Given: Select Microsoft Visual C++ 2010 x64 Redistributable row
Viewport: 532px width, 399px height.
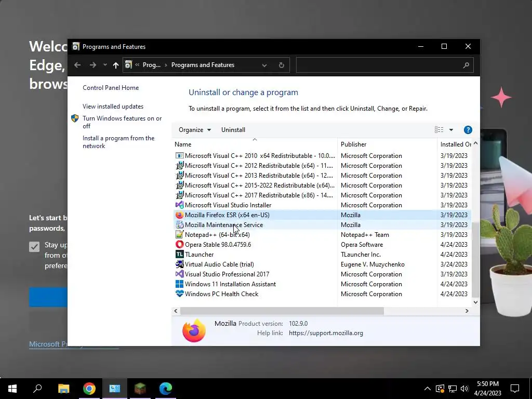Looking at the screenshot, I should 322,156.
